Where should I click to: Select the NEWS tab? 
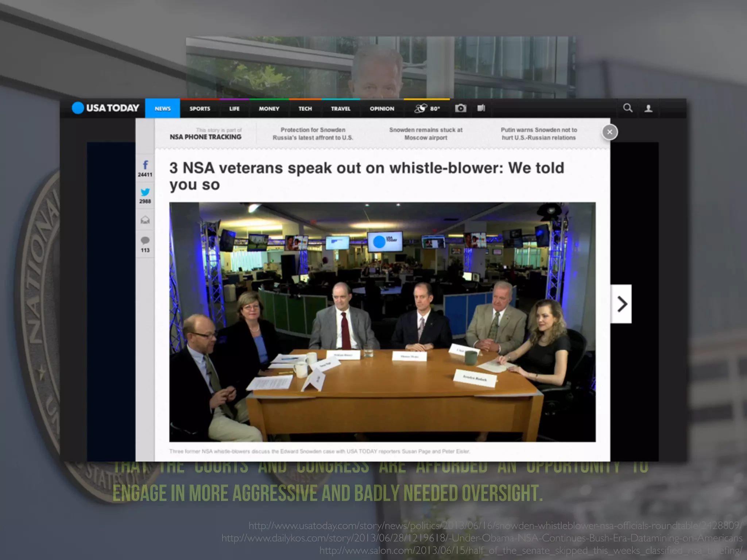[x=163, y=108]
